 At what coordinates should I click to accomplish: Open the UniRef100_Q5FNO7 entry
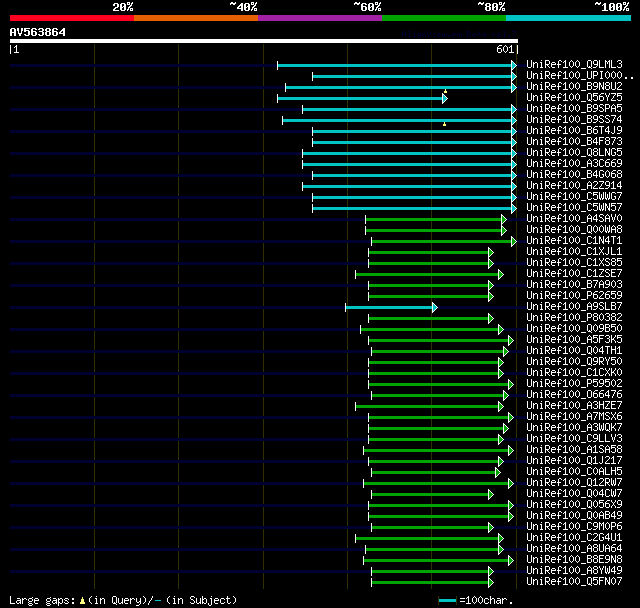[574, 582]
